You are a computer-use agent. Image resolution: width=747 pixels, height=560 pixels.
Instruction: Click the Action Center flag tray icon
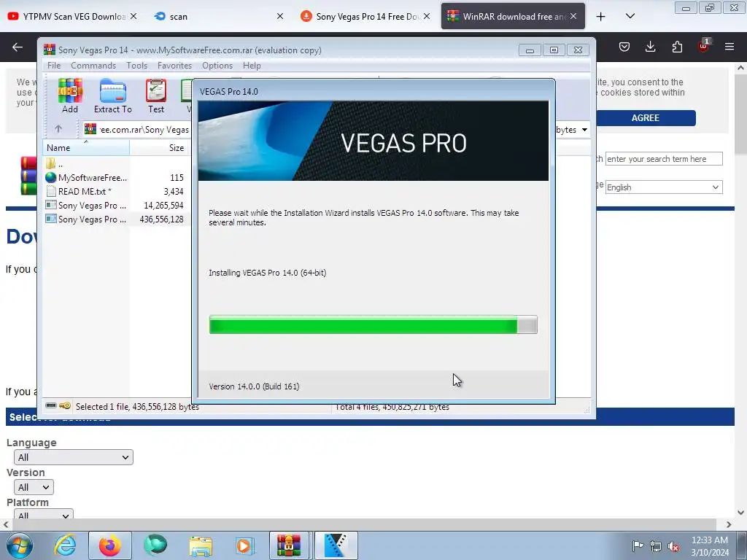click(638, 546)
